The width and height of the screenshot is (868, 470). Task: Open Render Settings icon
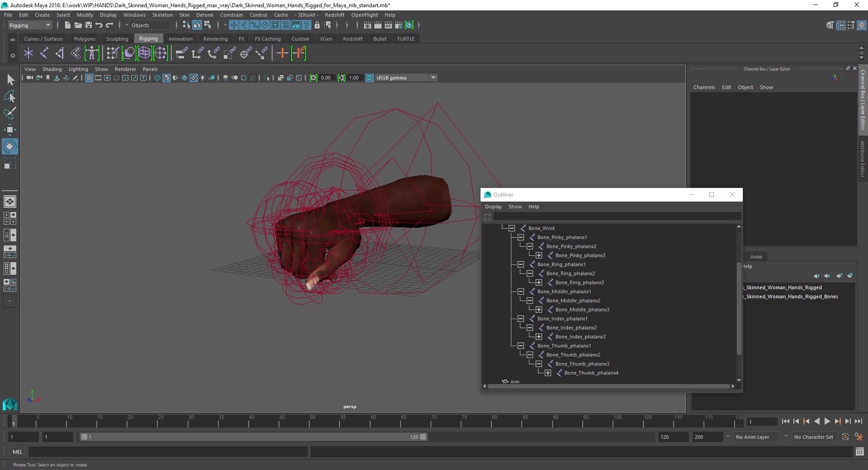pos(399,25)
